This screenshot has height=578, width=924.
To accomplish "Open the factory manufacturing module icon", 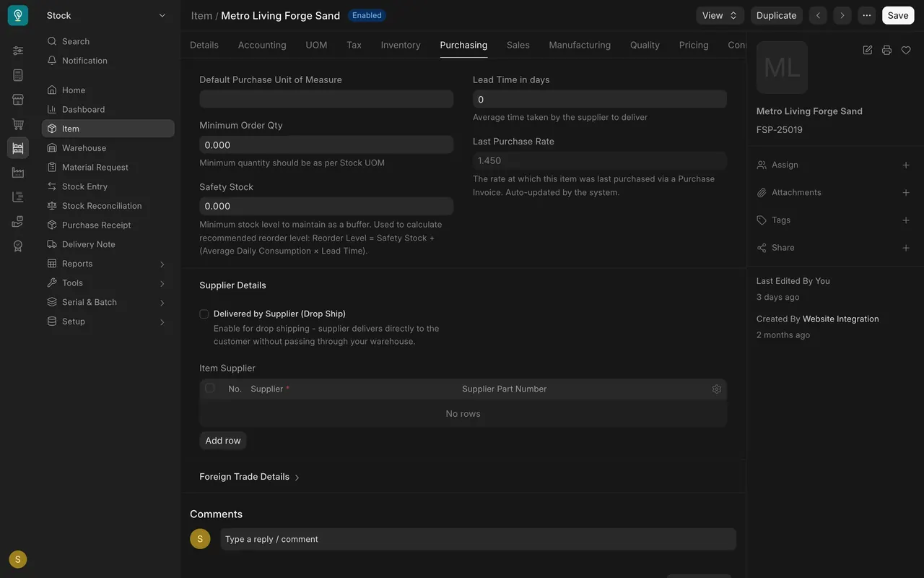I will (x=18, y=173).
